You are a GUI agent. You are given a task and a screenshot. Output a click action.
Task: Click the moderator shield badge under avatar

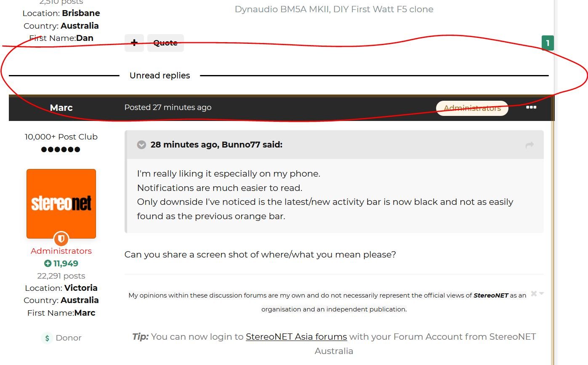(61, 239)
